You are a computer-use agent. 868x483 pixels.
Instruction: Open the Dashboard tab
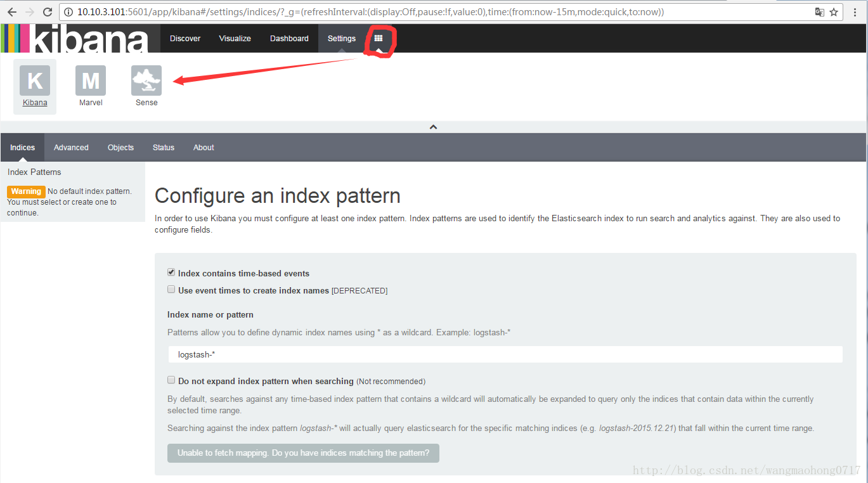pos(289,39)
